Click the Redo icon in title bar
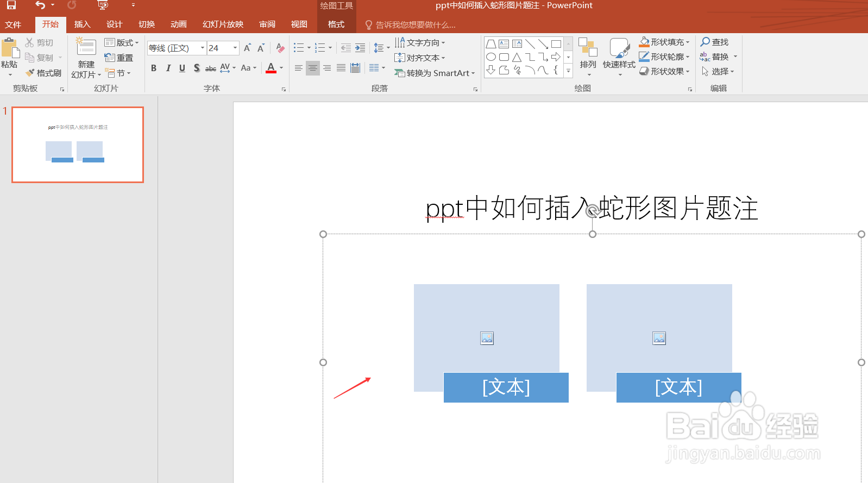868x483 pixels. click(72, 5)
